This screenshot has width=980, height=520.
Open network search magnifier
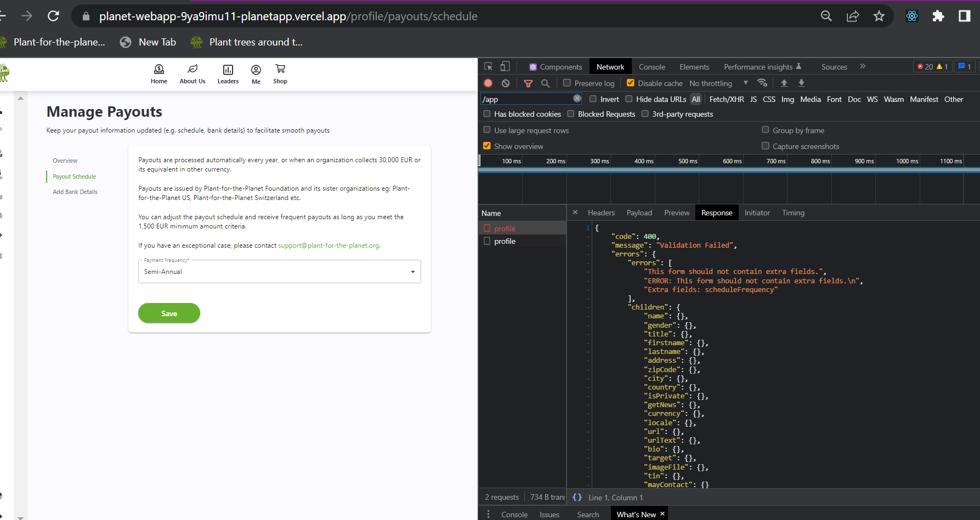pos(545,83)
